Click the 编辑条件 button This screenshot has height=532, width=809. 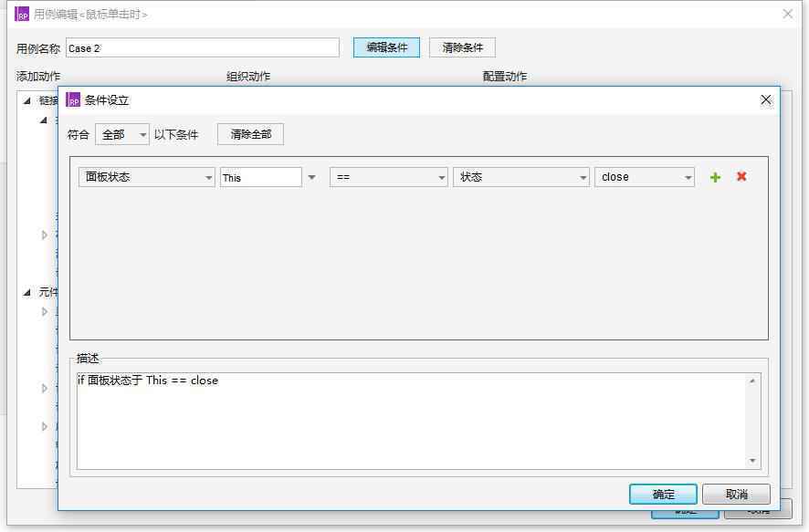click(x=384, y=47)
